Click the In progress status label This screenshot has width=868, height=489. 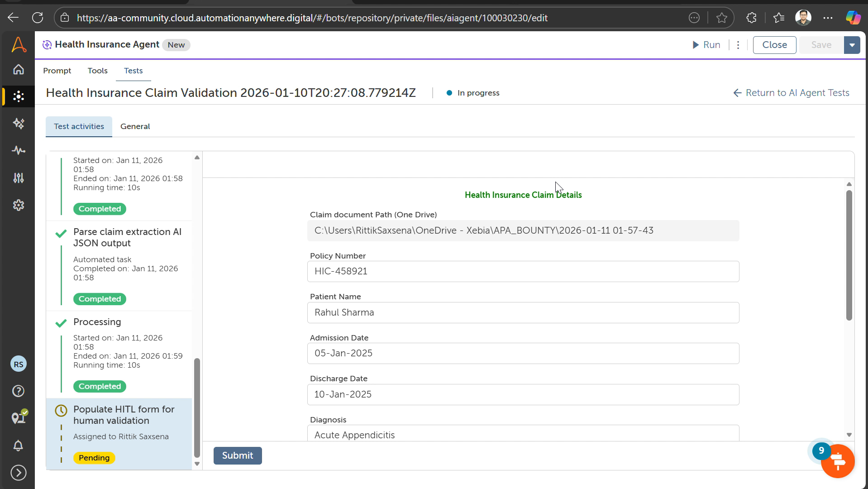tap(478, 93)
